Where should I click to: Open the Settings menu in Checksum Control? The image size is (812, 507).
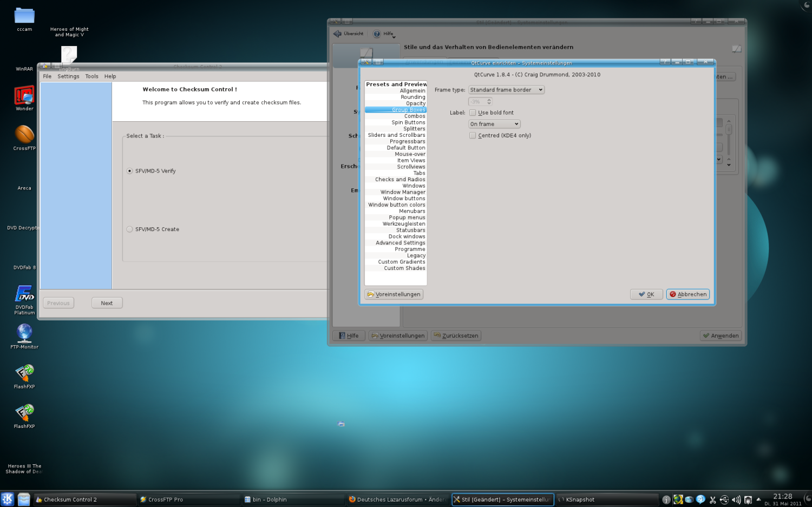[68, 76]
